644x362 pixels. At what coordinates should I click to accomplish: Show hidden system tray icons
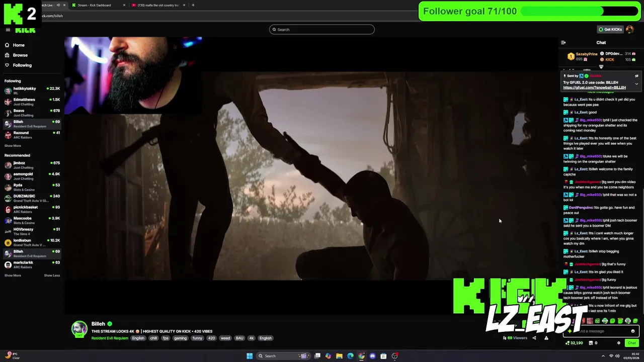click(x=603, y=356)
